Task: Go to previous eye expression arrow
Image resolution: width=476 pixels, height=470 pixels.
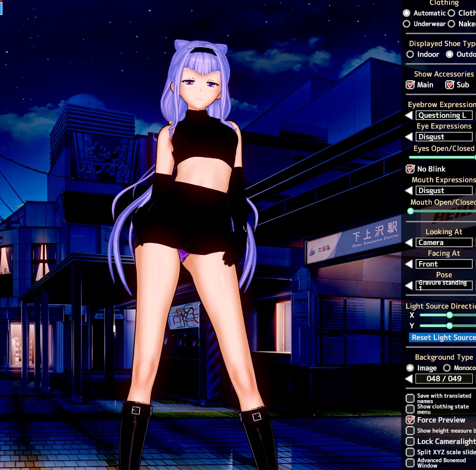Action: [409, 137]
